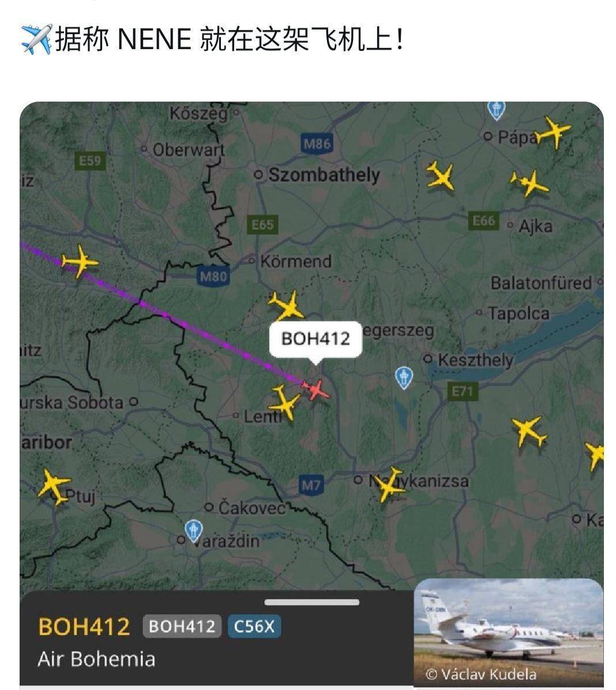The height and width of the screenshot is (690, 616).
Task: Select the plane southeast of Keszthely
Action: click(529, 432)
